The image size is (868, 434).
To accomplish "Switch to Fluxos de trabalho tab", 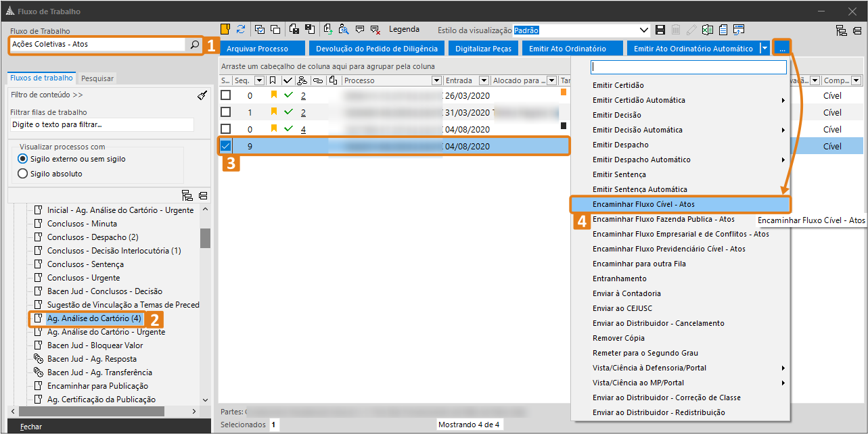I will (41, 78).
